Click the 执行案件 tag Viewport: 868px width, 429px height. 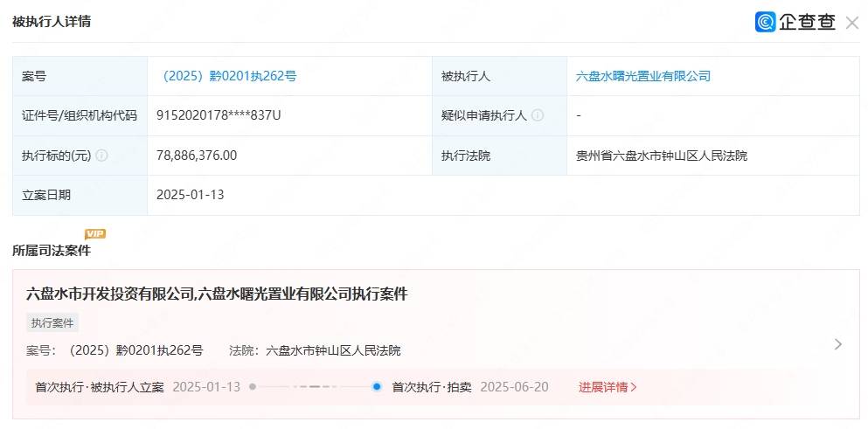[x=52, y=323]
